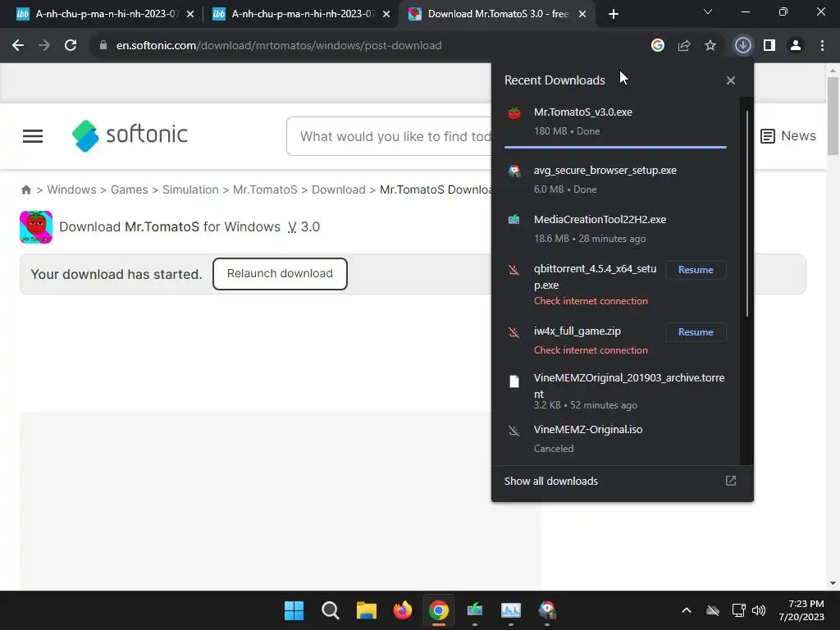Click the VineMEMZOriginal torrent file icon
Viewport: 840px width, 630px height.
[514, 381]
